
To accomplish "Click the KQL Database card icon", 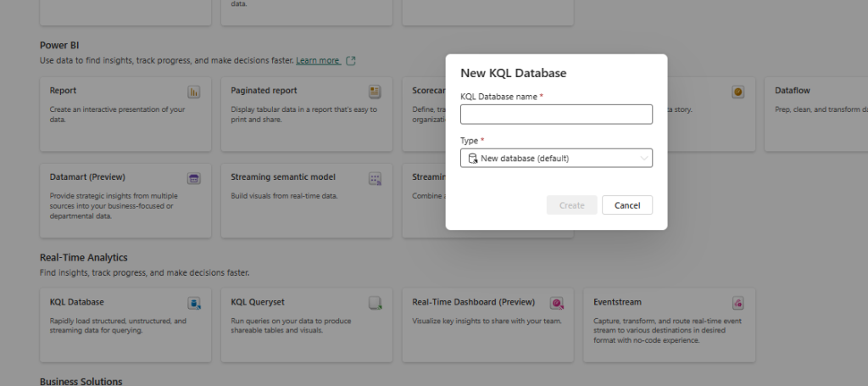I will [x=194, y=303].
